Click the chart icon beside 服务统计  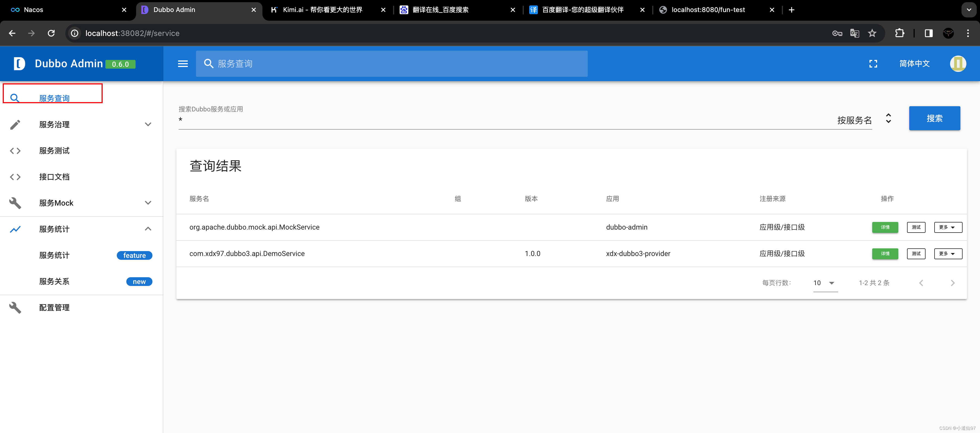pos(15,229)
